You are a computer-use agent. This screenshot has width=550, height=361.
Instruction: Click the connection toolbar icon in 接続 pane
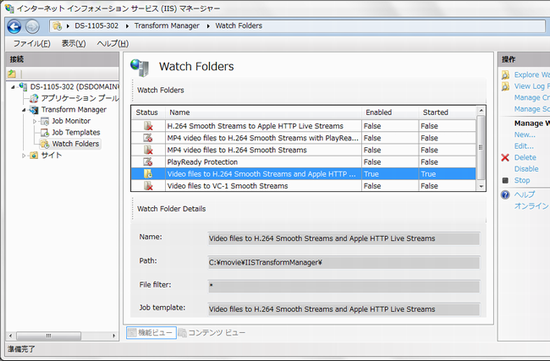pos(12,74)
